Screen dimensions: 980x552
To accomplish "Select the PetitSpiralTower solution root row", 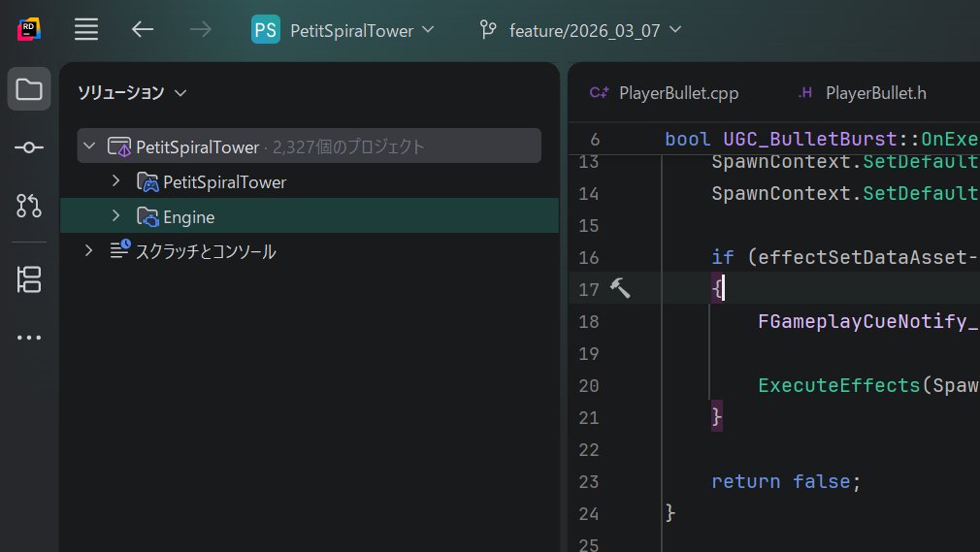I will [310, 146].
